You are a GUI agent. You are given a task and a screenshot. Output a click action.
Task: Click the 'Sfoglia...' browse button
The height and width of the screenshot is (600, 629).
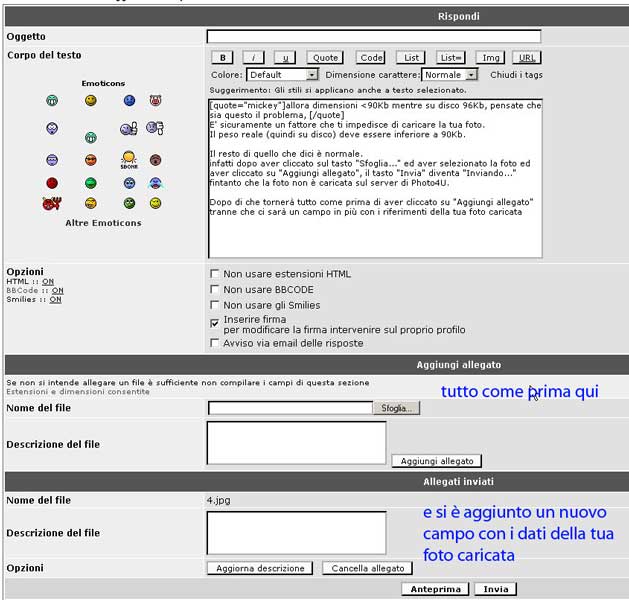point(397,408)
